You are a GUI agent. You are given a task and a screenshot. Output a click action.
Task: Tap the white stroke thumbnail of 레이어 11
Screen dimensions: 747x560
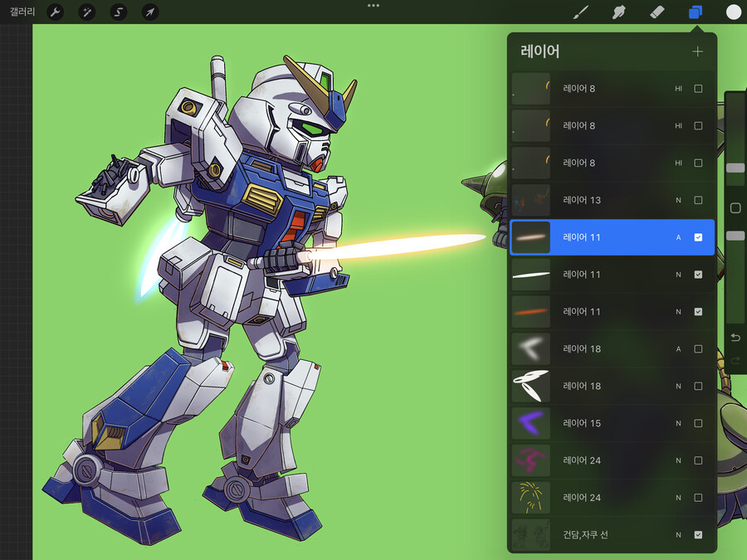tap(530, 275)
